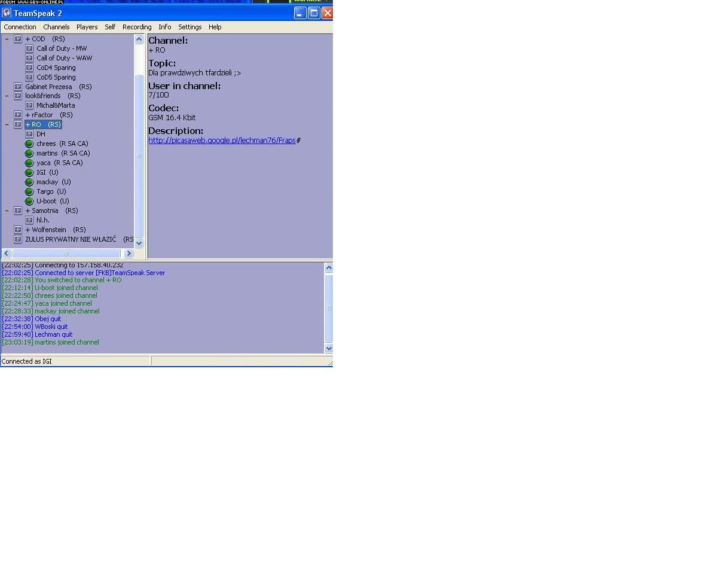Select the DH sub-channel icon
This screenshot has width=728, height=567.
29,134
